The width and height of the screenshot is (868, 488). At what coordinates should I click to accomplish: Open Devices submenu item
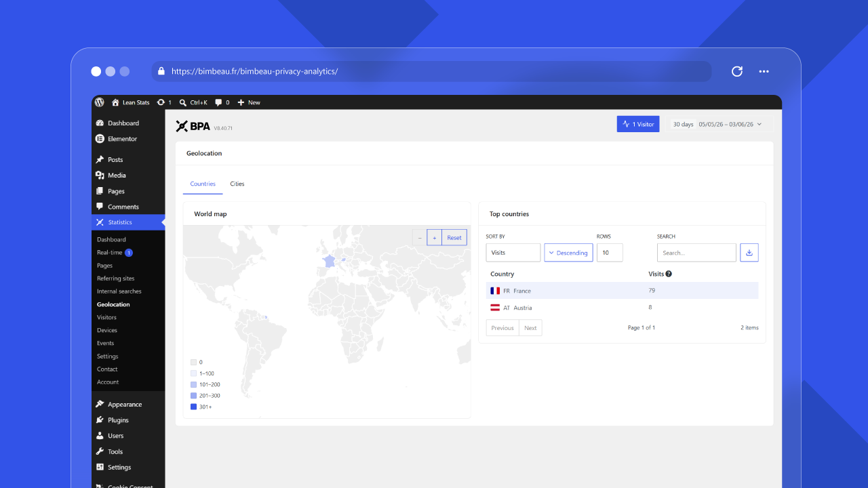(x=107, y=330)
